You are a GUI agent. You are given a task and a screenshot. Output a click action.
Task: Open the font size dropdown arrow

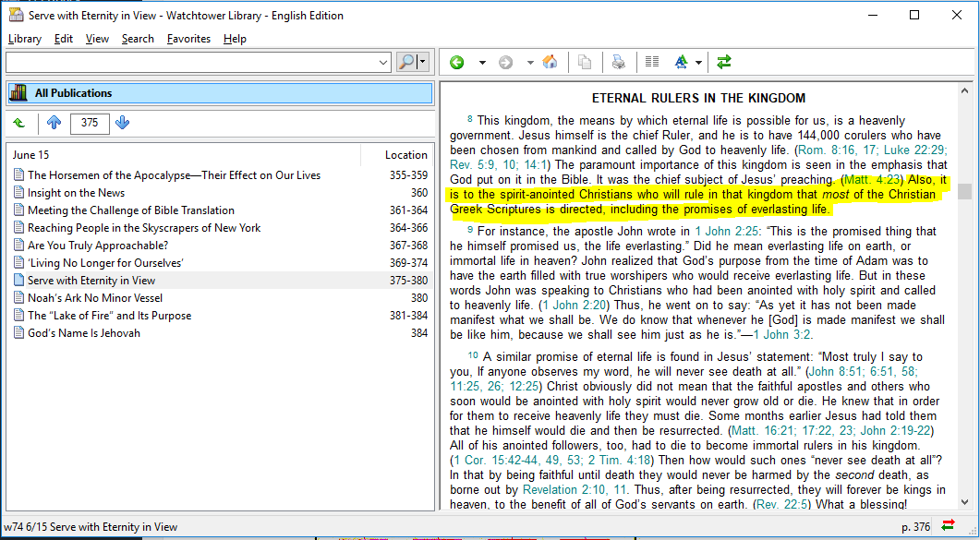(x=699, y=62)
